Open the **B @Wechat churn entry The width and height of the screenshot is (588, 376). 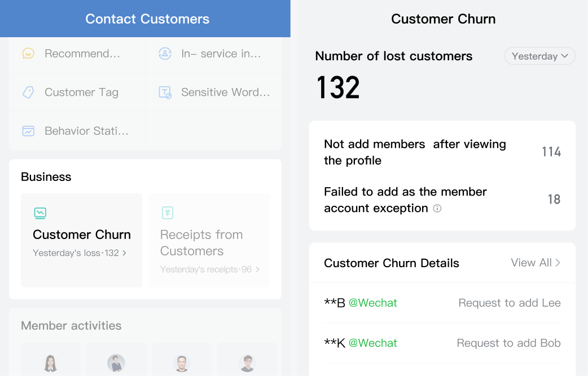(442, 303)
